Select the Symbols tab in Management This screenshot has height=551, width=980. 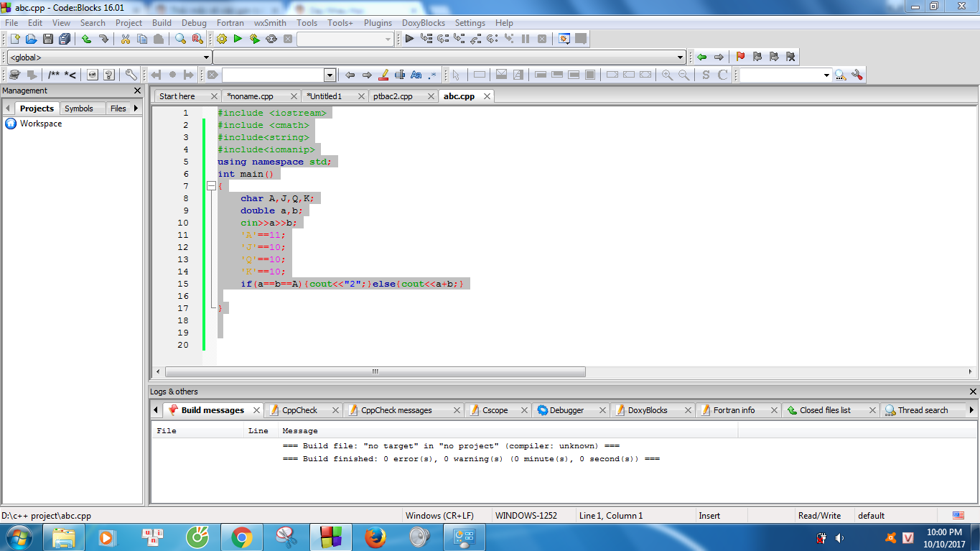pyautogui.click(x=78, y=108)
